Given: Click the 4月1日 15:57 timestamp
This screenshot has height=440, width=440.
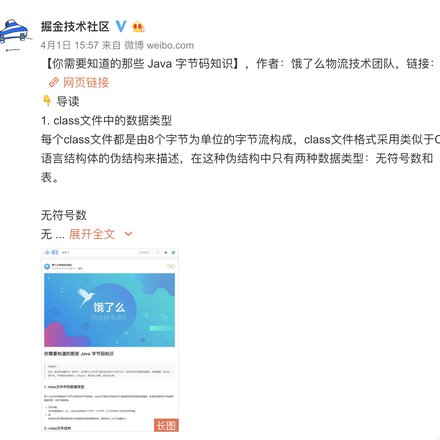Looking at the screenshot, I should 69,45.
